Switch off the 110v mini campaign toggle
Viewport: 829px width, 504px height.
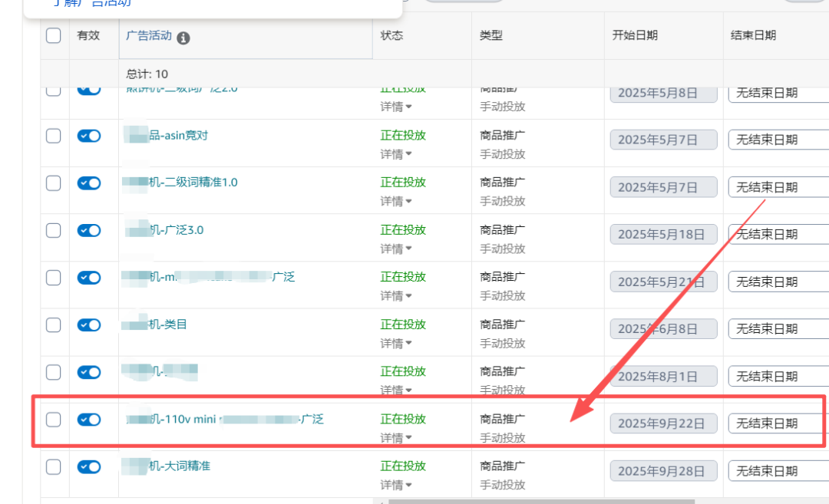click(89, 419)
